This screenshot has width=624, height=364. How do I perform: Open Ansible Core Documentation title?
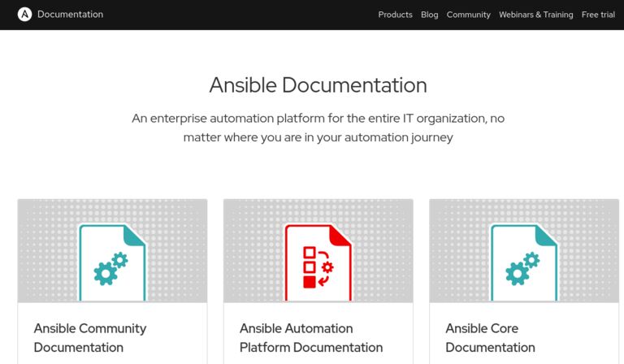[x=490, y=338]
